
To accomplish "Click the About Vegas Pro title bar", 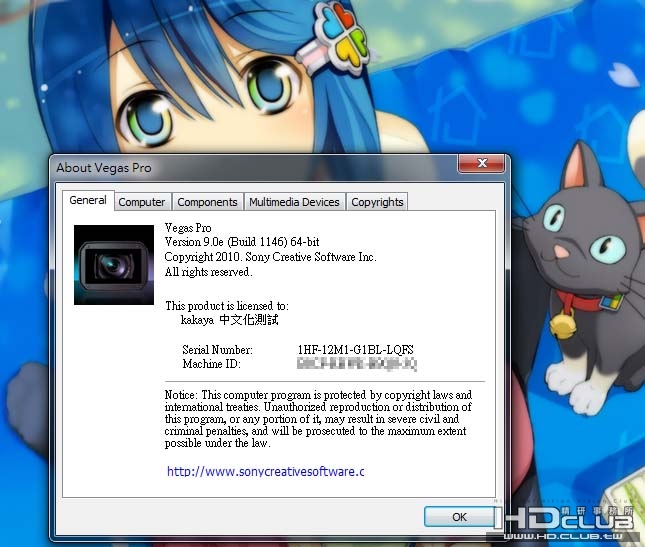I will (x=255, y=167).
